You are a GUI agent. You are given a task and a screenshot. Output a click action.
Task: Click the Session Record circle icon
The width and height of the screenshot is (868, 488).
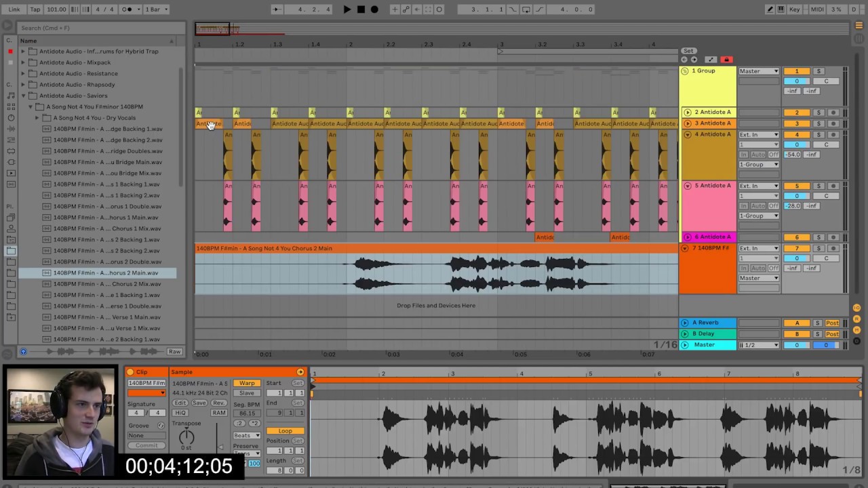pos(439,9)
